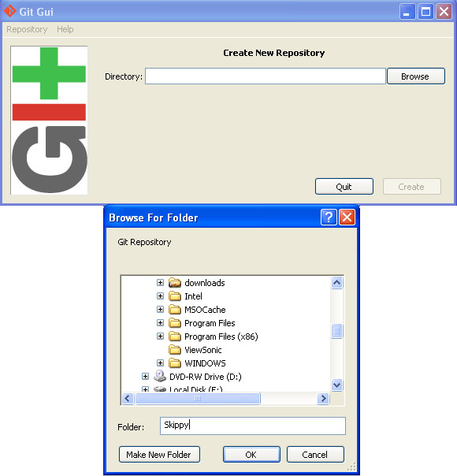Open the Repository menu
This screenshot has height=476, width=457.
click(x=27, y=29)
